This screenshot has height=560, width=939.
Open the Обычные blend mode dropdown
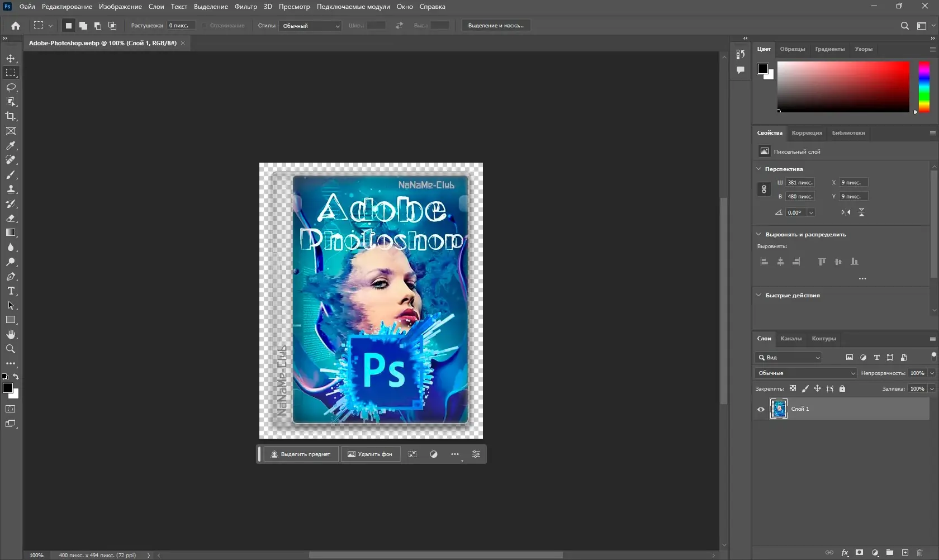pyautogui.click(x=805, y=373)
